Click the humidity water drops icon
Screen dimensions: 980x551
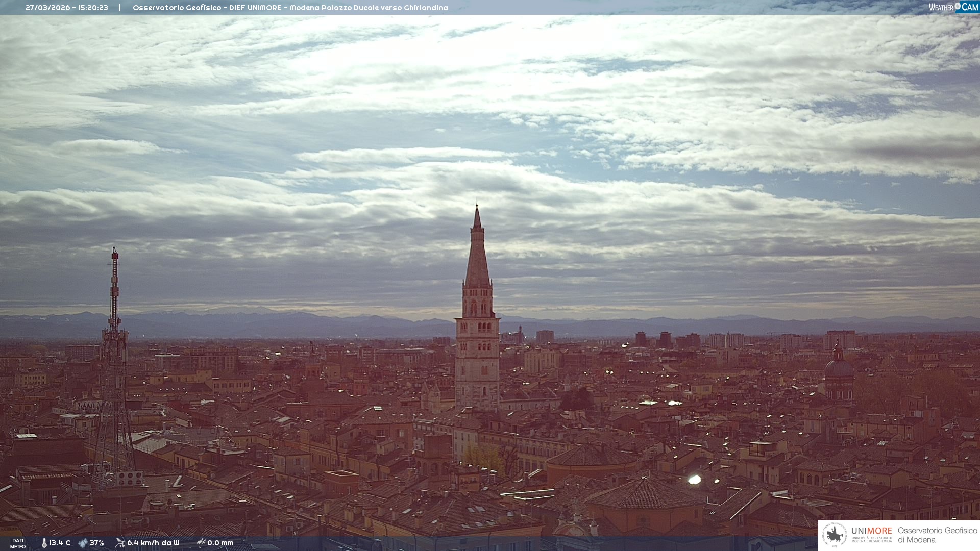click(83, 543)
